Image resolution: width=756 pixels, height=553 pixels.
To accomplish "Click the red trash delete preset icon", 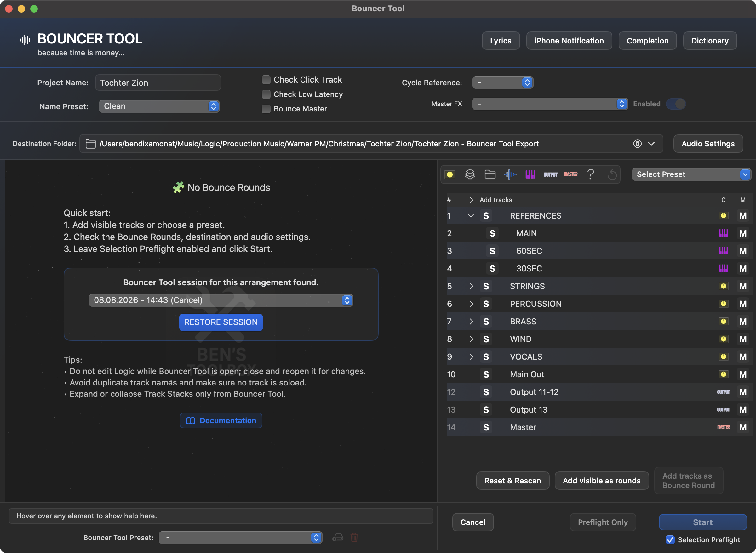I will click(354, 538).
